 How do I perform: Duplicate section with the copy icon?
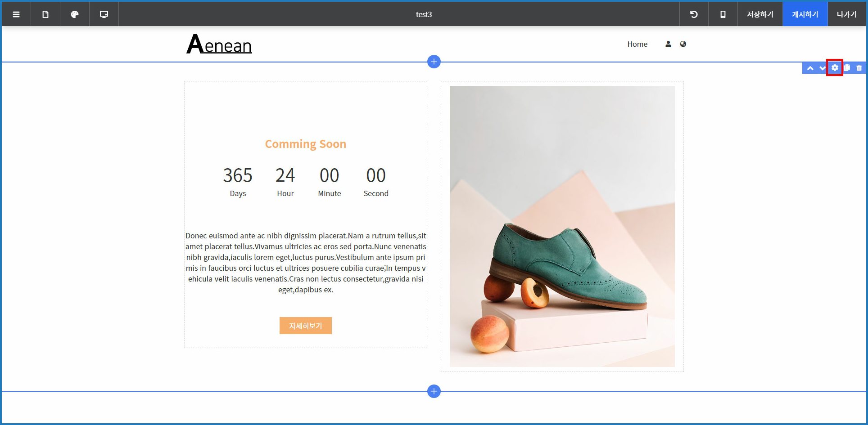847,68
